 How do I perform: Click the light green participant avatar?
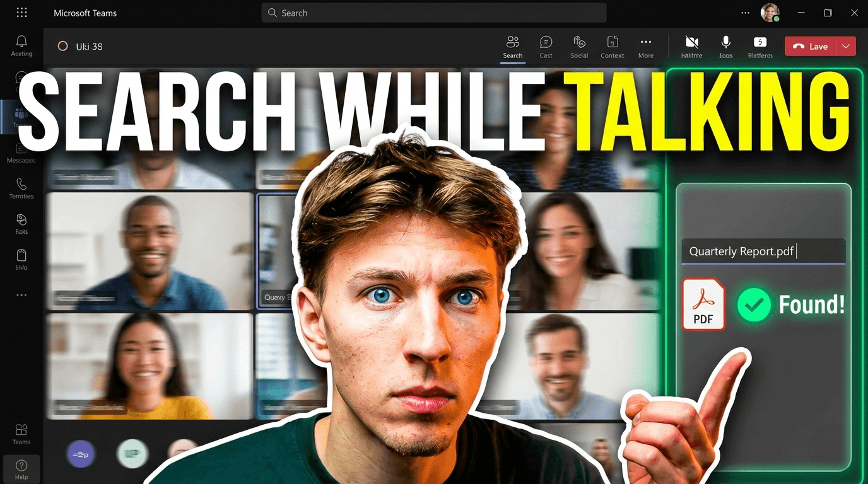coord(132,454)
